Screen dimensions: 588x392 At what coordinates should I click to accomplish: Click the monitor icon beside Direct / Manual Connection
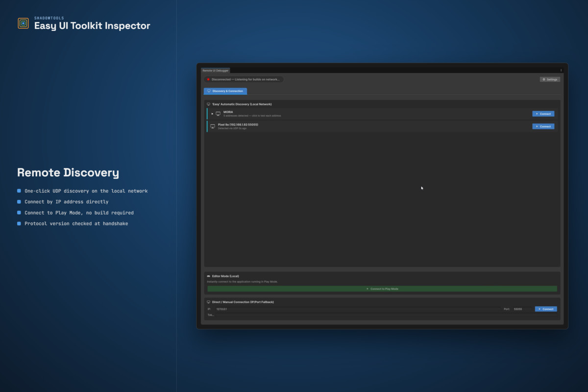[x=208, y=302]
